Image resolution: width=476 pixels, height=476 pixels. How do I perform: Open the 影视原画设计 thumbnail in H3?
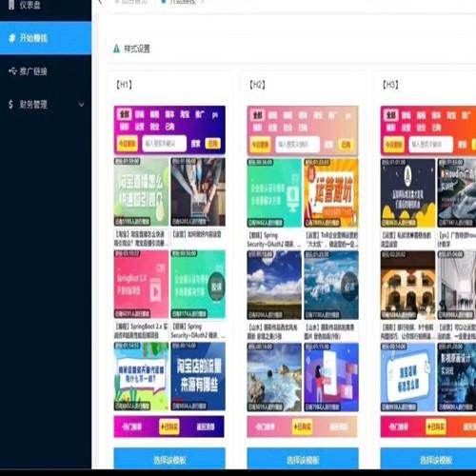[457, 377]
